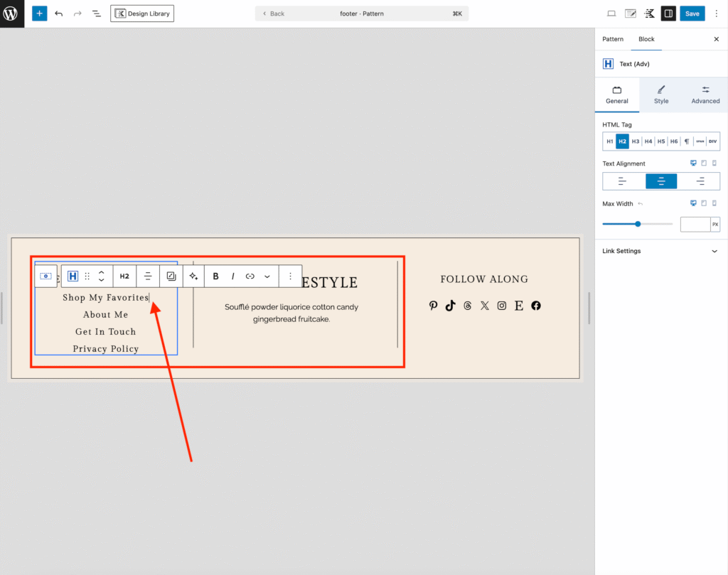Open the block options three-dot menu
The width and height of the screenshot is (728, 575).
click(x=290, y=276)
